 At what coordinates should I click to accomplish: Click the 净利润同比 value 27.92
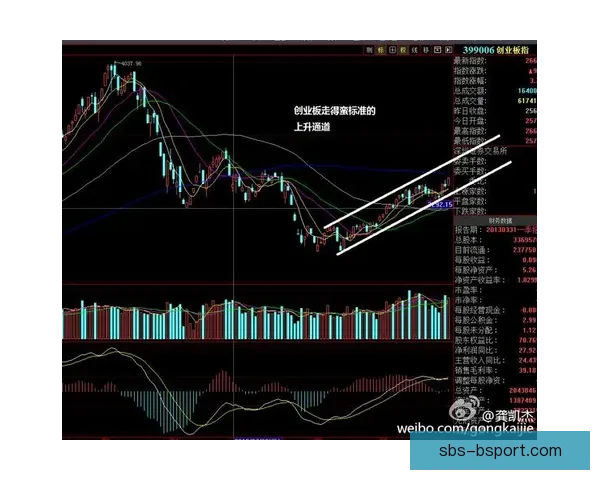(x=528, y=350)
